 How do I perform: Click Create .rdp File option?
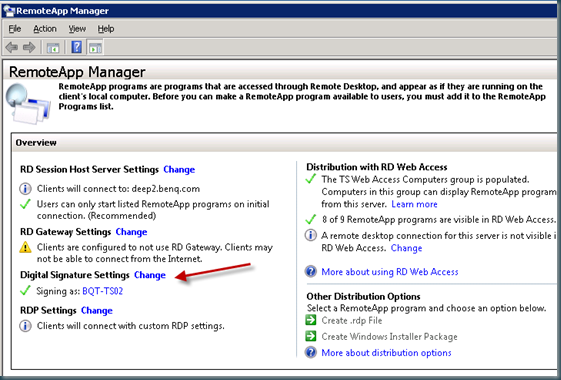pos(352,321)
